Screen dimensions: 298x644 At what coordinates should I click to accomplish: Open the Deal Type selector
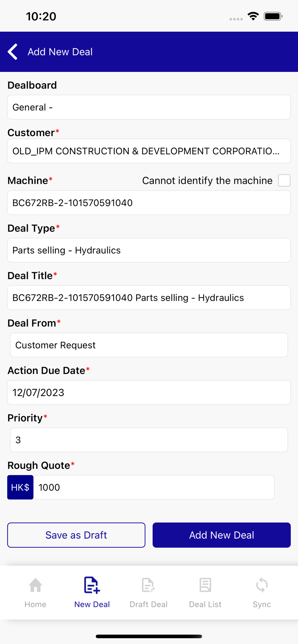pos(149,250)
